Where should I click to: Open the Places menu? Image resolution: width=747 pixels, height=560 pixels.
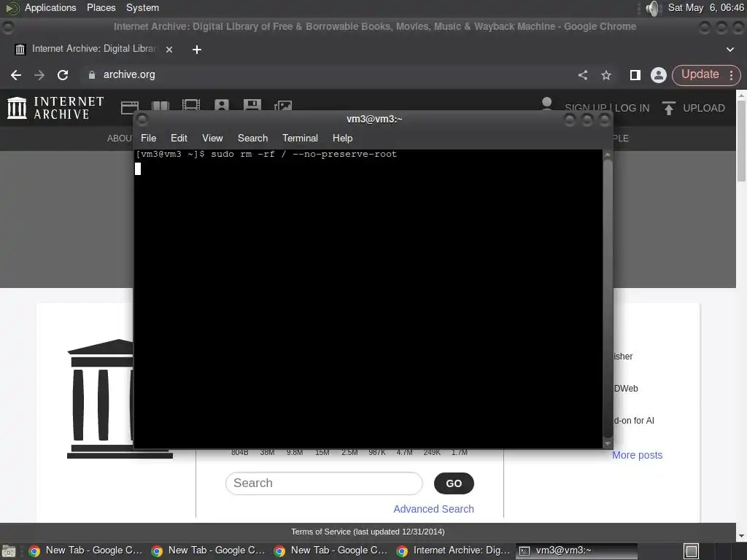click(x=101, y=7)
